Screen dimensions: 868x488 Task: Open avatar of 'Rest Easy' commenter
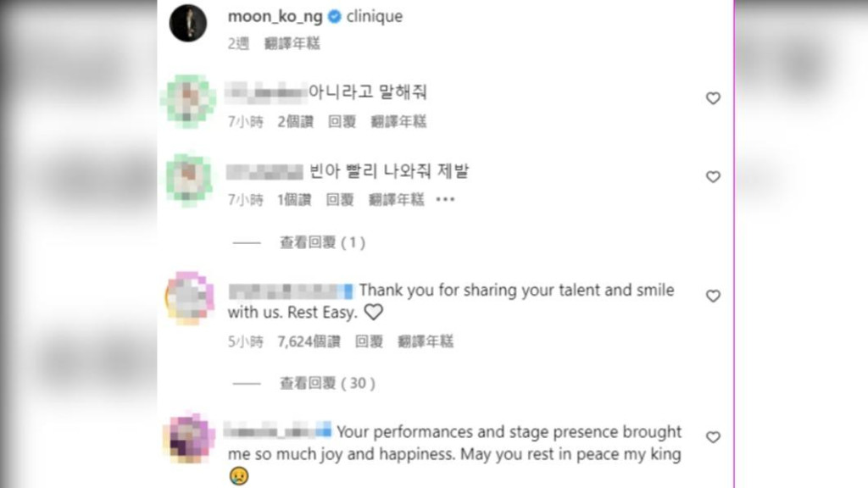click(188, 298)
